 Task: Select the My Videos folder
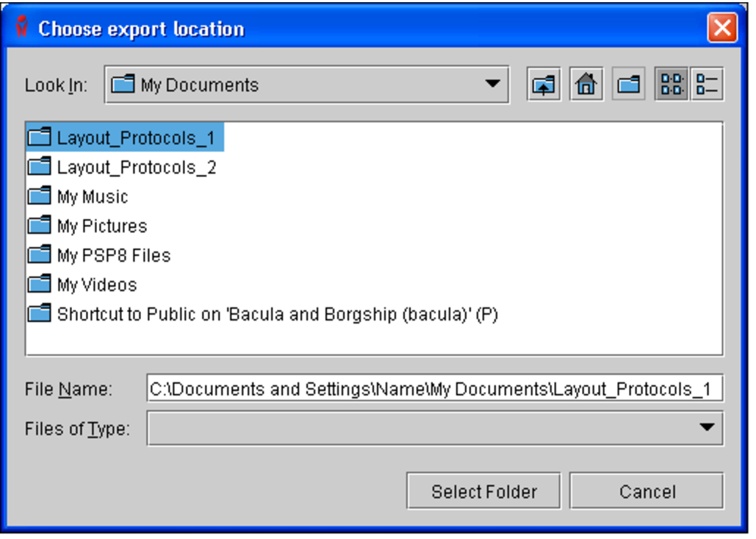pyautogui.click(x=96, y=285)
